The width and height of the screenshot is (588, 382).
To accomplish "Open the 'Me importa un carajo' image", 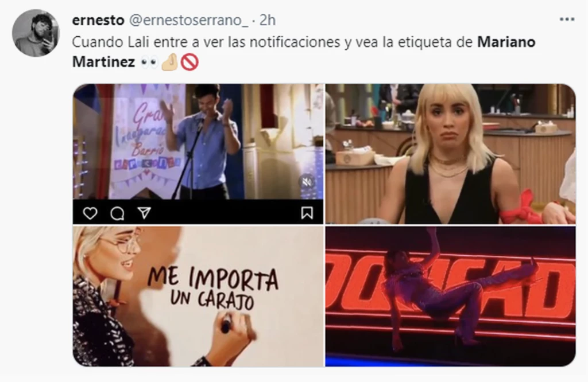I will tap(198, 296).
